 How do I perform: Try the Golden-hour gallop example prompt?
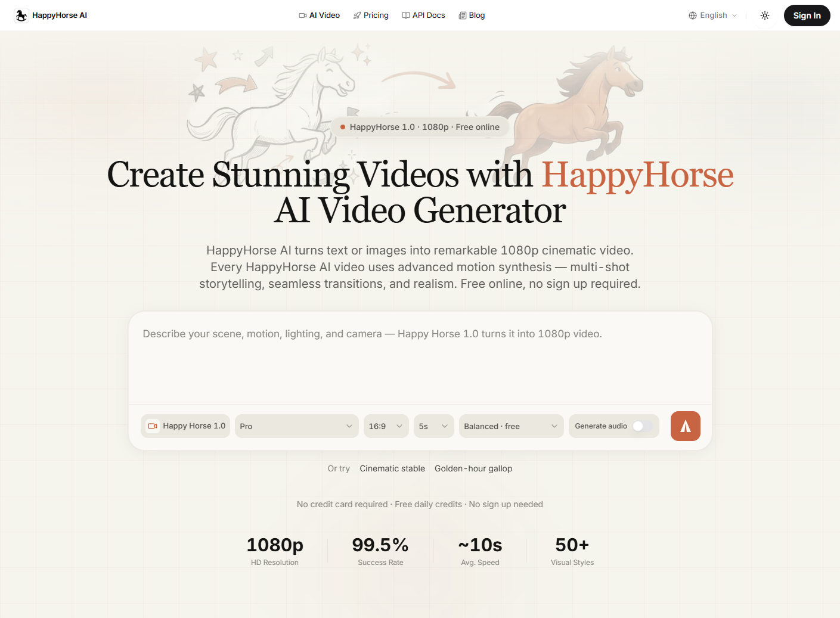[473, 468]
